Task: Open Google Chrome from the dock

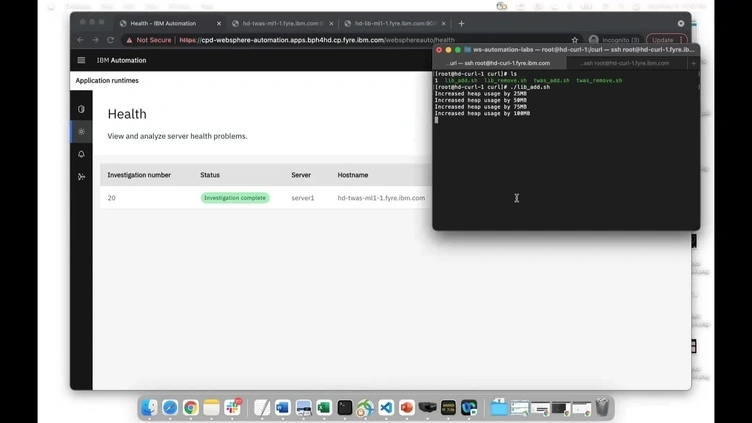Action: [190, 408]
